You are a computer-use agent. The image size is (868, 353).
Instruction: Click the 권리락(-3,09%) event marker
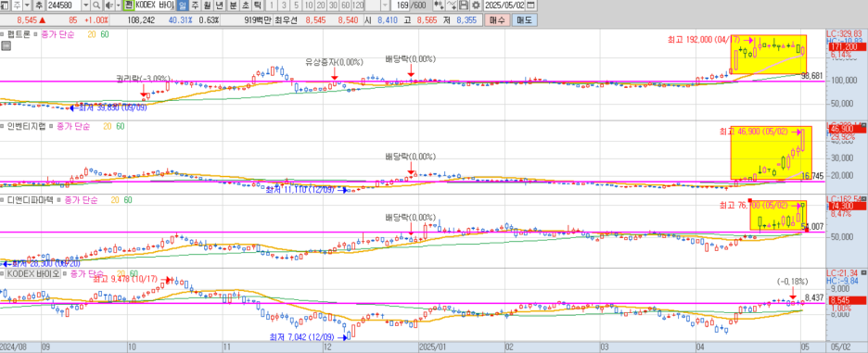143,78
